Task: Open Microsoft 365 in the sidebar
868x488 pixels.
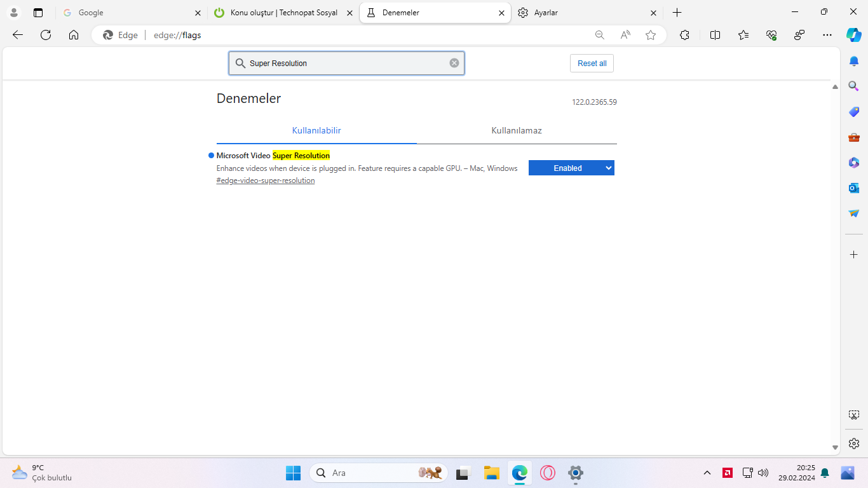Action: click(854, 163)
